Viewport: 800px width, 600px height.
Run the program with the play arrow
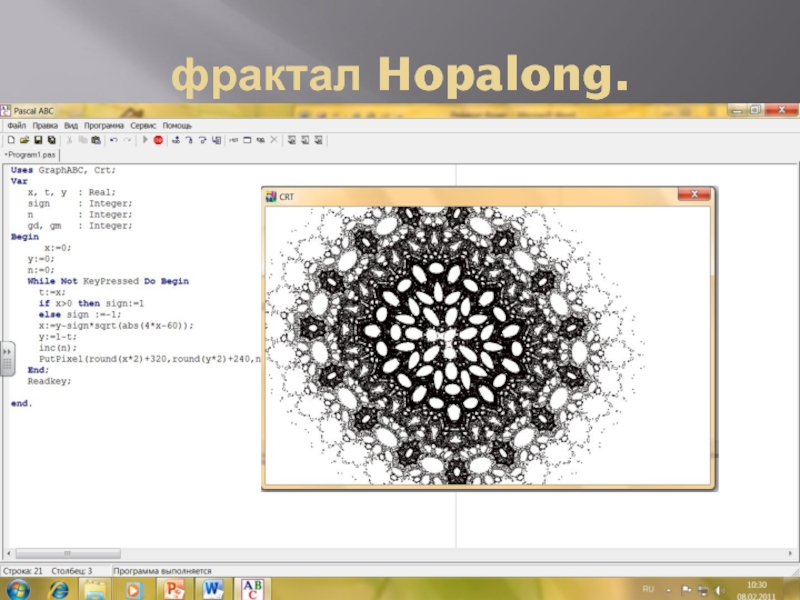click(x=145, y=141)
